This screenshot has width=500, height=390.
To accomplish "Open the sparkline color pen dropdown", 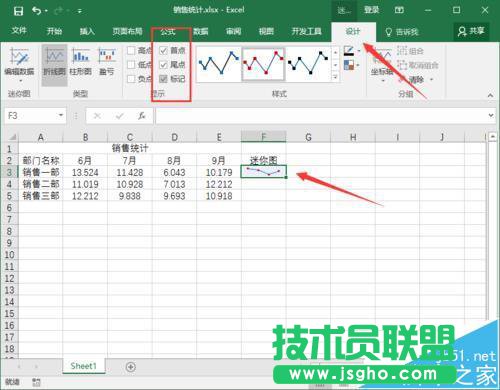I will tap(359, 51).
